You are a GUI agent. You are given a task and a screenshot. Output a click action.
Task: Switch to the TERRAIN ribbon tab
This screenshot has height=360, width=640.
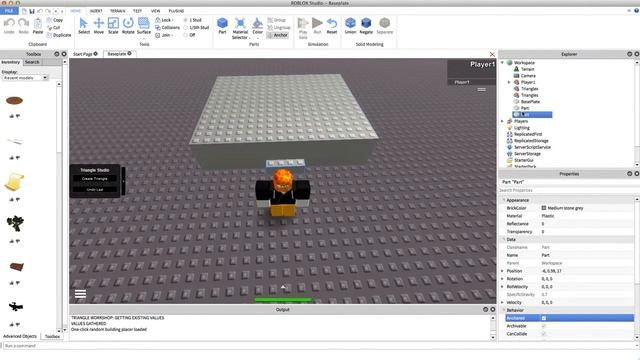tap(118, 11)
